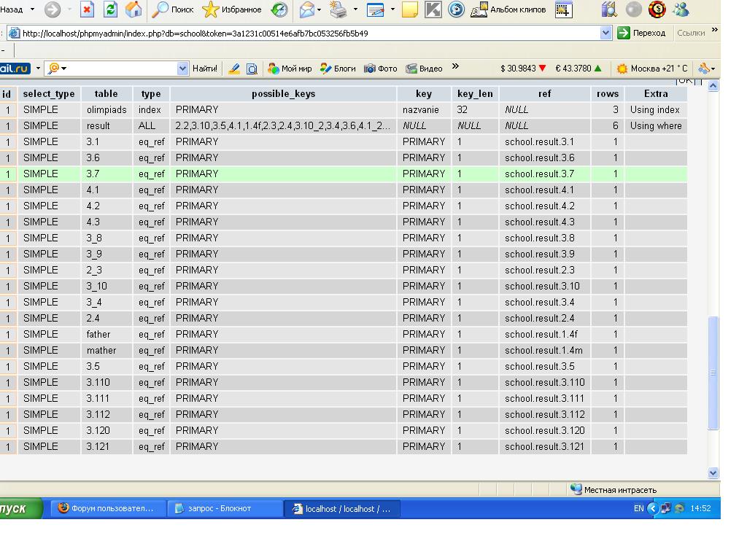Open the Видео toolbar link
Image resolution: width=747 pixels, height=560 pixels.
tap(425, 69)
